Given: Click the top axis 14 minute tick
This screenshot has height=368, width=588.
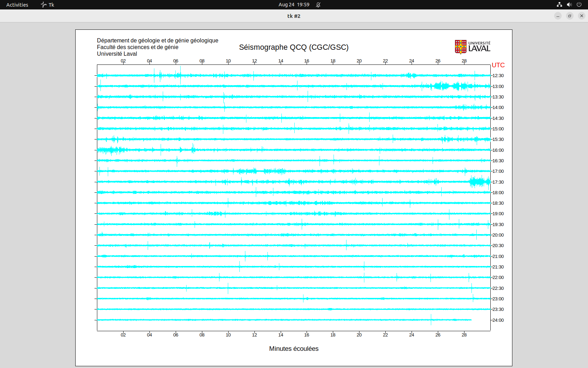Looking at the screenshot, I should 281,61.
